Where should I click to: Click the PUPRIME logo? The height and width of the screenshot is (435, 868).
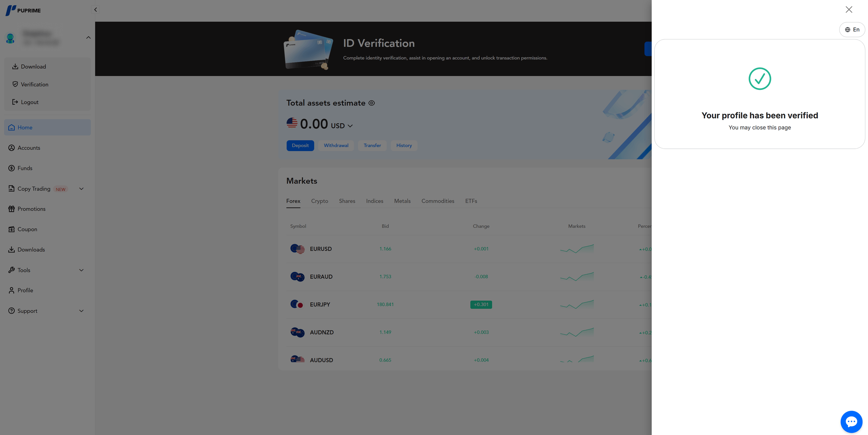pyautogui.click(x=23, y=10)
